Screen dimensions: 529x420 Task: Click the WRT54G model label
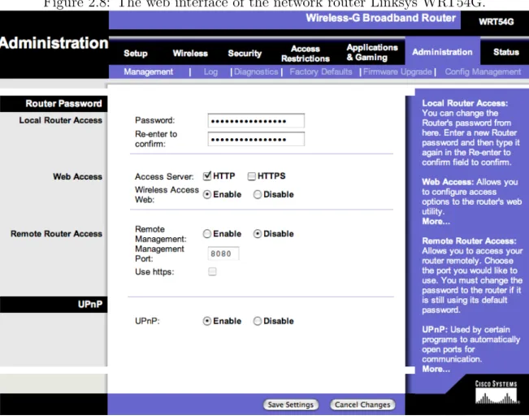pos(496,22)
